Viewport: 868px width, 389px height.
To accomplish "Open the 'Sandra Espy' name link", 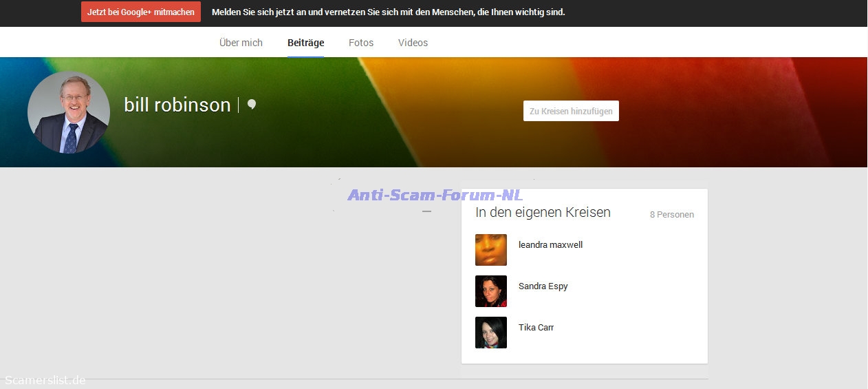I will point(543,286).
